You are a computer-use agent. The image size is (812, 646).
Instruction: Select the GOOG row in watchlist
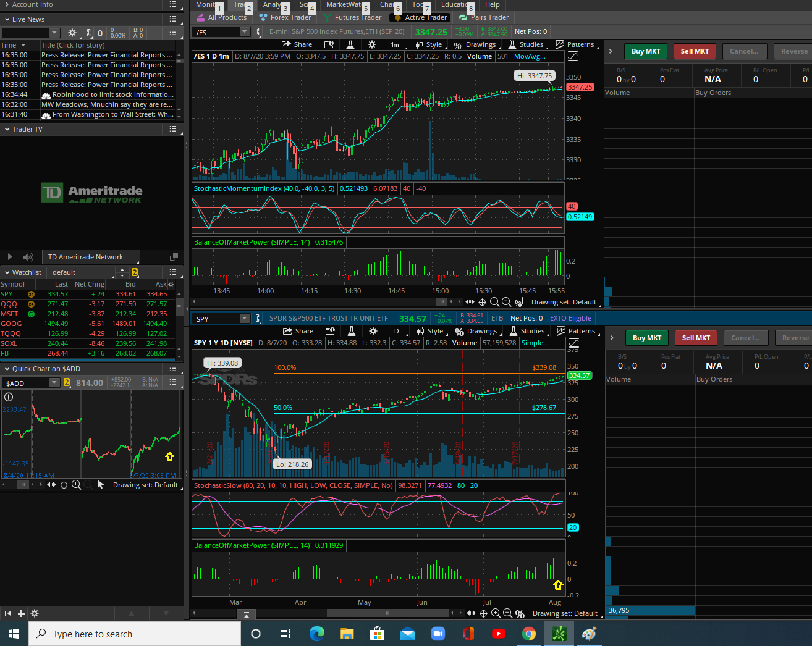[88, 324]
